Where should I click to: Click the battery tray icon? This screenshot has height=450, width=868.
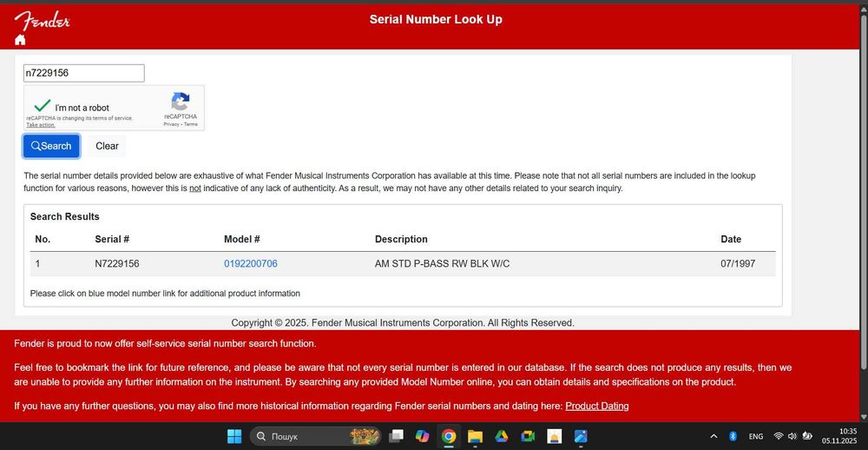tap(807, 437)
